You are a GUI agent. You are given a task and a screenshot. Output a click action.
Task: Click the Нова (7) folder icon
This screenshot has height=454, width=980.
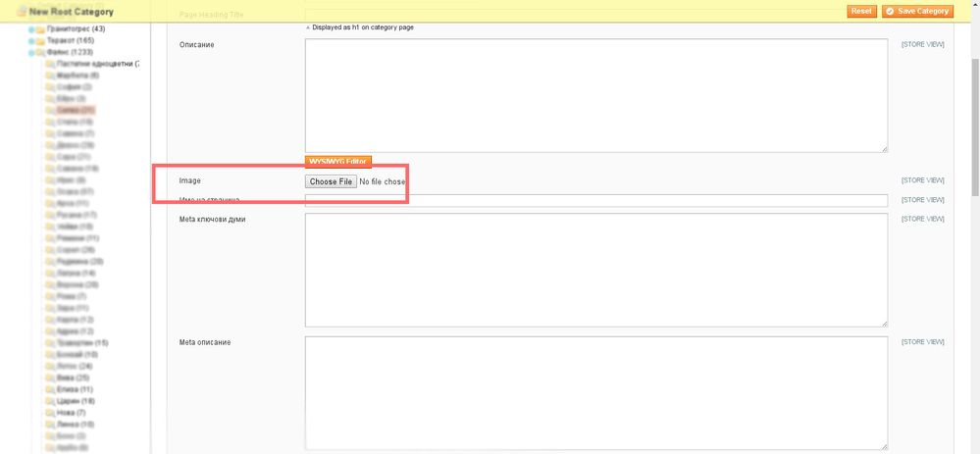click(x=50, y=413)
